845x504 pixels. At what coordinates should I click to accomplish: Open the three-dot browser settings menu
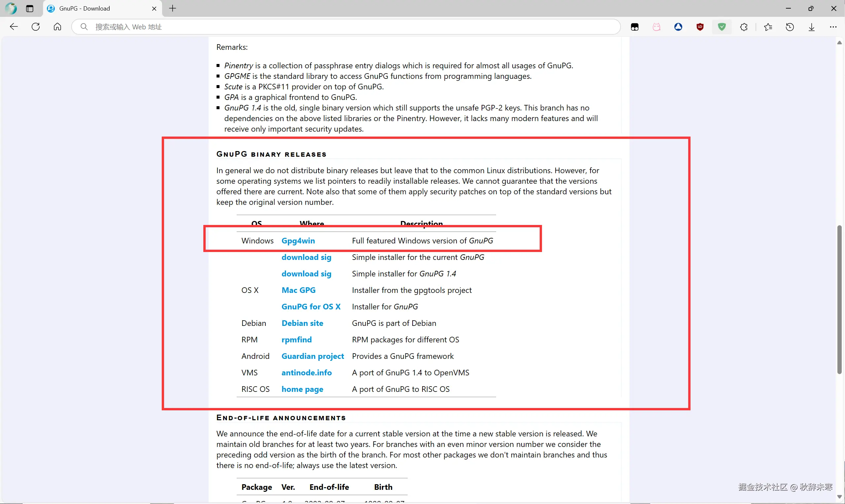point(833,27)
